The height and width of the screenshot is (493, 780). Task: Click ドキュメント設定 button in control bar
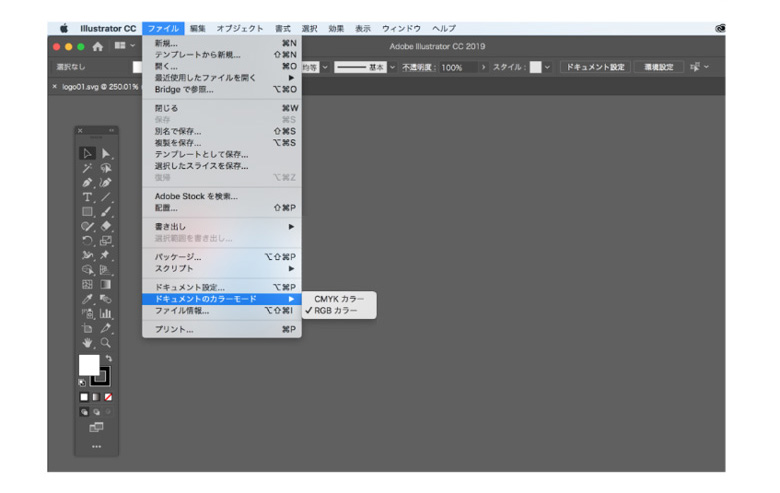(x=595, y=67)
